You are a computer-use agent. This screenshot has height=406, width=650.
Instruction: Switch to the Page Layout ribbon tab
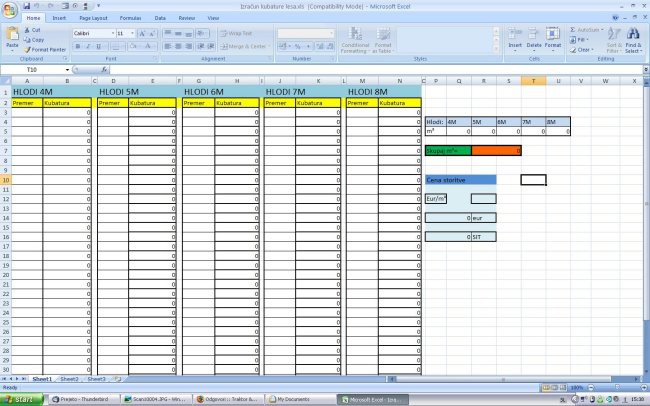click(x=94, y=18)
